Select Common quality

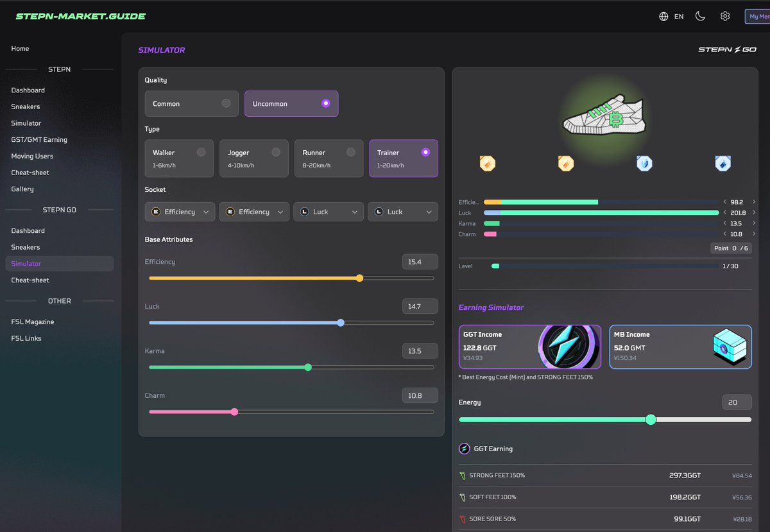[192, 103]
